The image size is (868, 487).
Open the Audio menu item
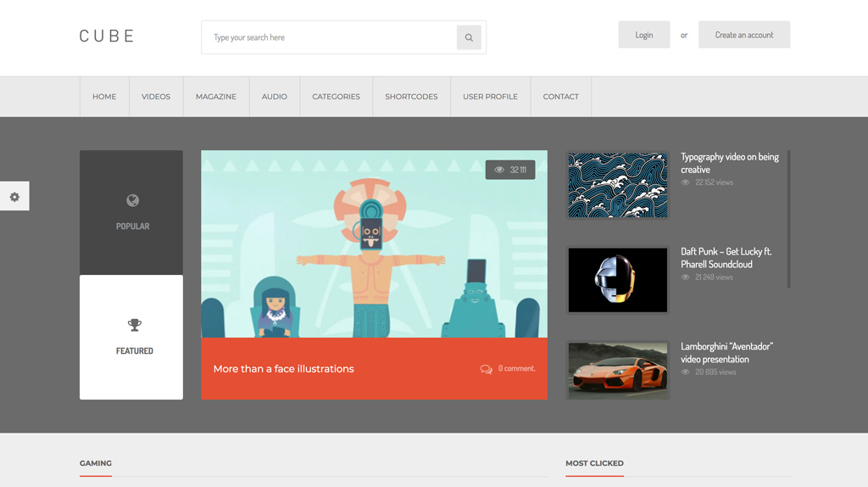(274, 97)
